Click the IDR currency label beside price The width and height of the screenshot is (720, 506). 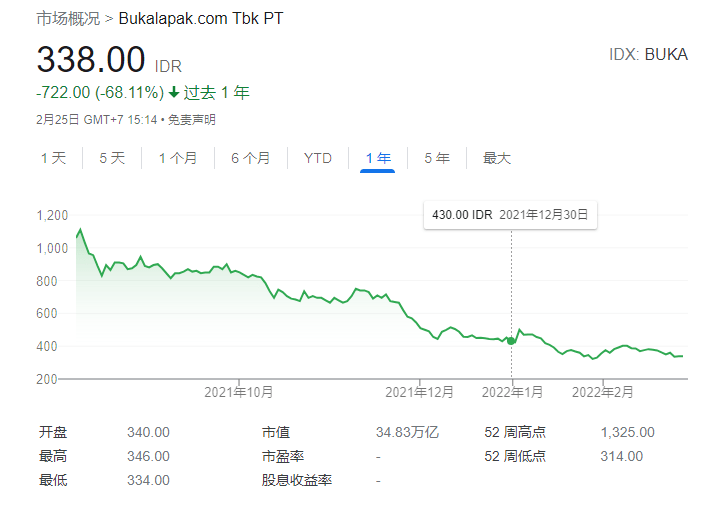[168, 67]
